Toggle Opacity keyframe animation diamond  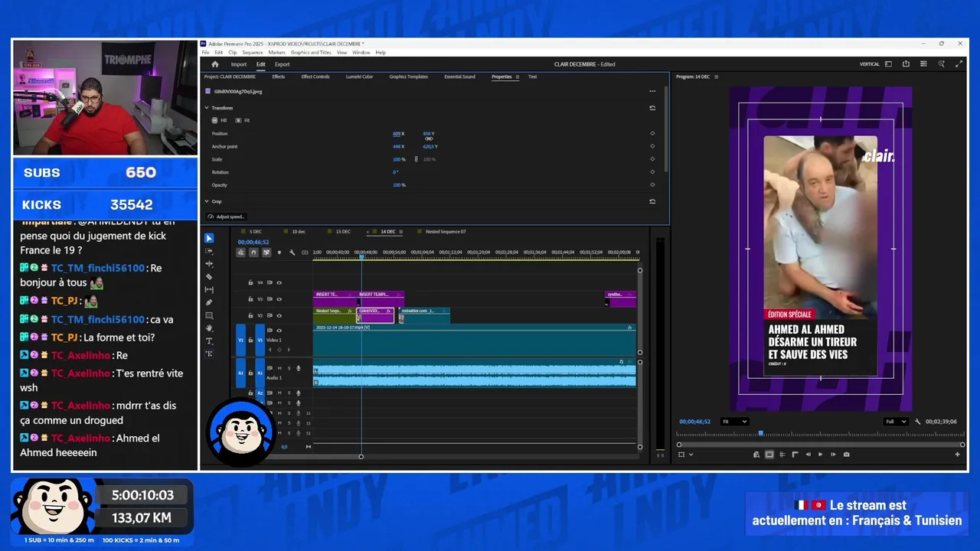[x=652, y=185]
